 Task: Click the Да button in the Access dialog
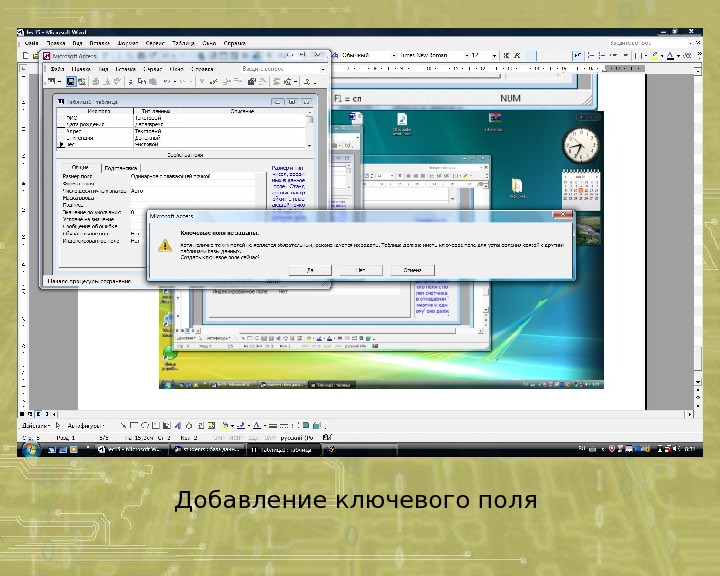pyautogui.click(x=310, y=270)
